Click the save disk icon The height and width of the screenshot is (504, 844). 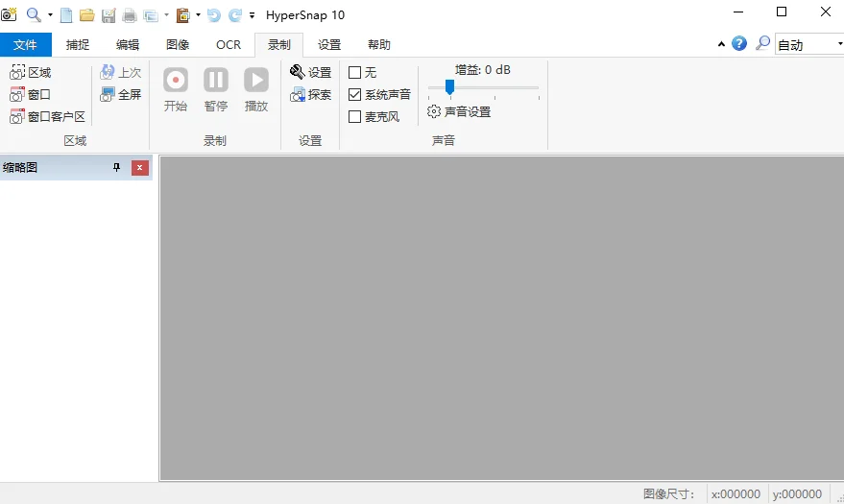pos(109,15)
